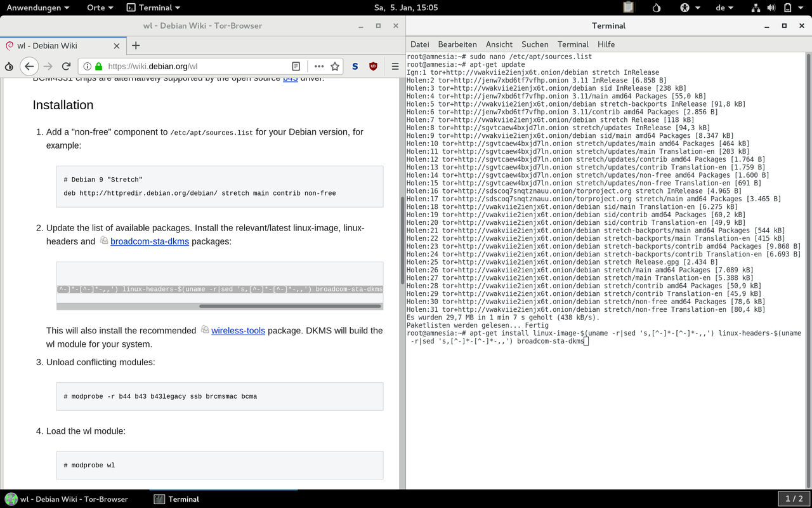Click package icon beside the wireless-tools link
The width and height of the screenshot is (812, 508).
point(205,330)
